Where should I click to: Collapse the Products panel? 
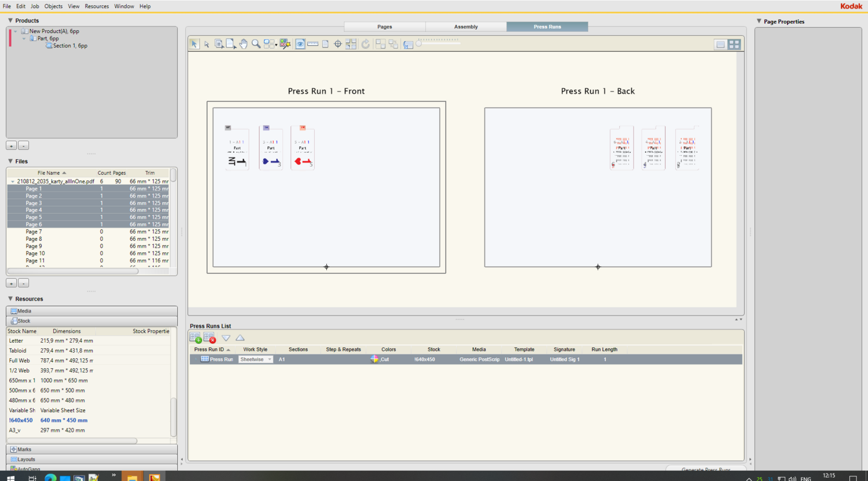[10, 20]
